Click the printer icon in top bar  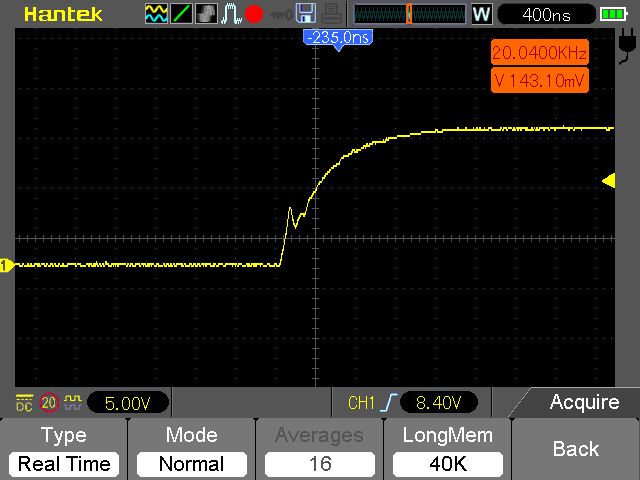coord(331,13)
